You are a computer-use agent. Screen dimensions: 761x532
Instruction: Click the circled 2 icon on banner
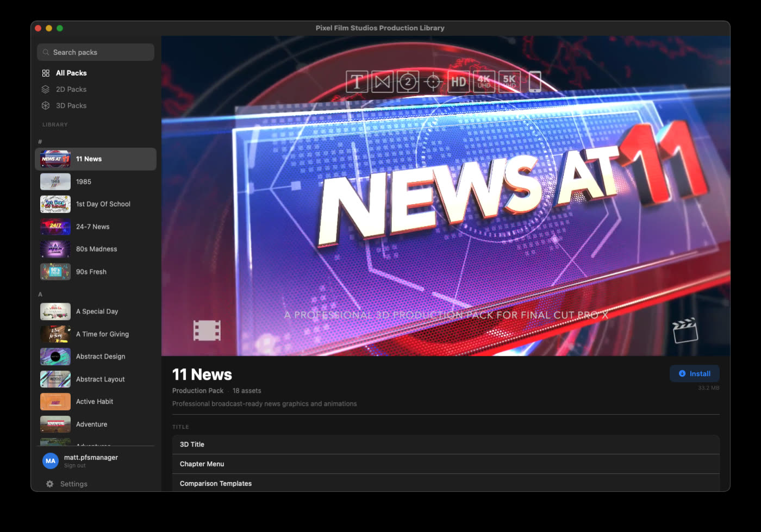[x=408, y=82]
